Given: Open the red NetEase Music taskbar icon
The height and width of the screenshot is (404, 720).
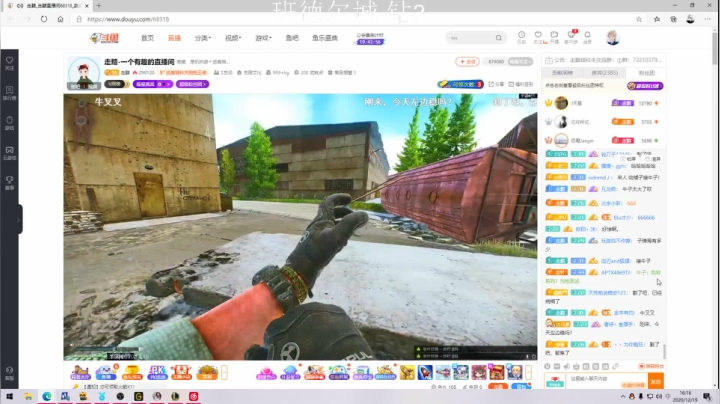Looking at the screenshot, I should click(x=194, y=396).
